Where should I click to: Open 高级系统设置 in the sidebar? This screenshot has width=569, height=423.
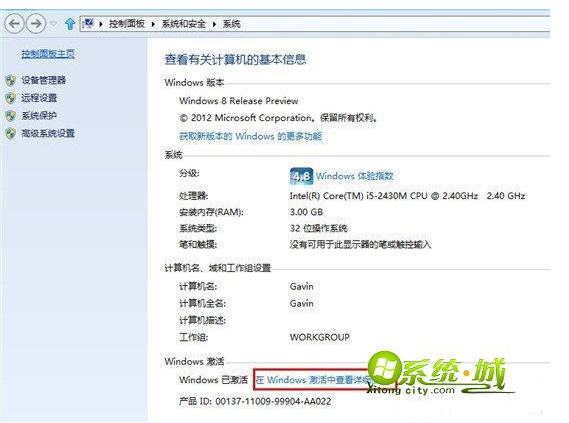48,133
